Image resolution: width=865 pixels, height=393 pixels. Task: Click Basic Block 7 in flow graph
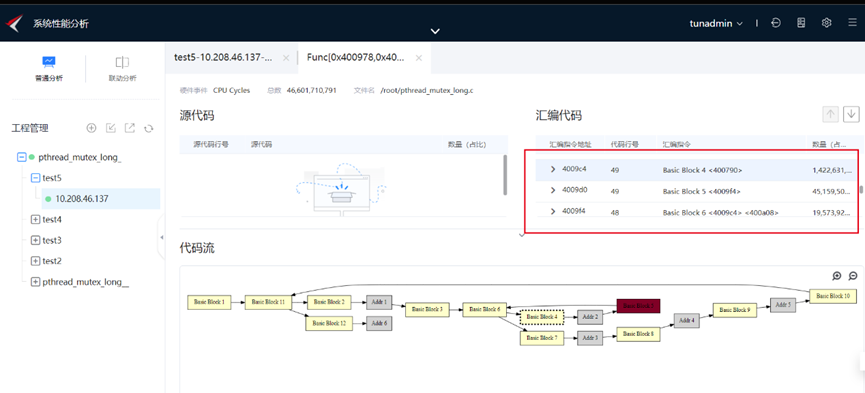pos(542,338)
